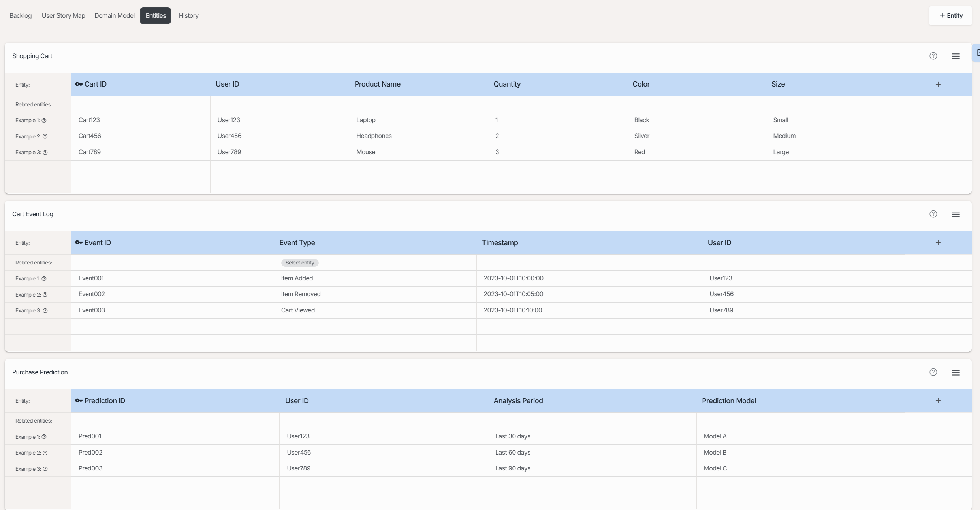Open Select entity dropdown under Event Type
Image resolution: width=980 pixels, height=510 pixels.
point(299,263)
